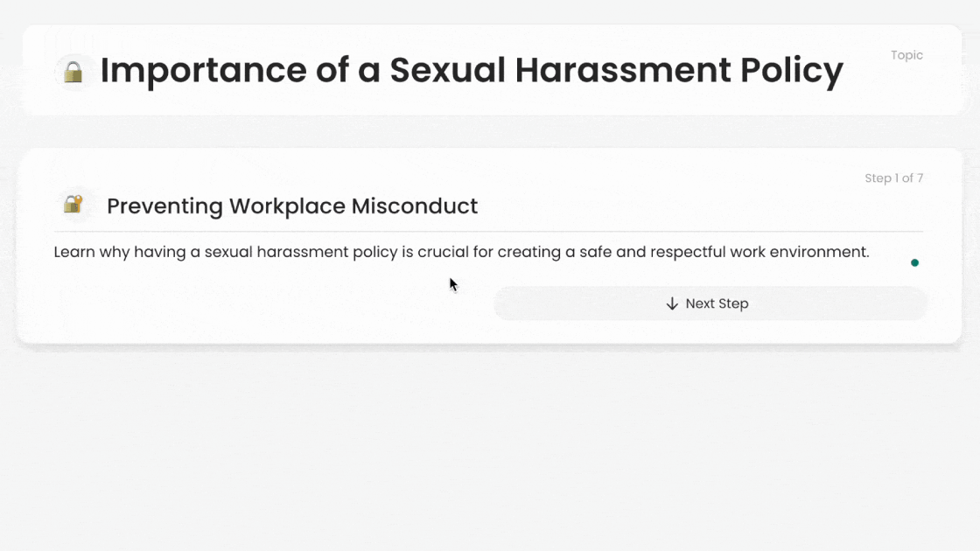Click the word 'Learn' starting the description
The image size is (980, 551).
click(x=73, y=252)
